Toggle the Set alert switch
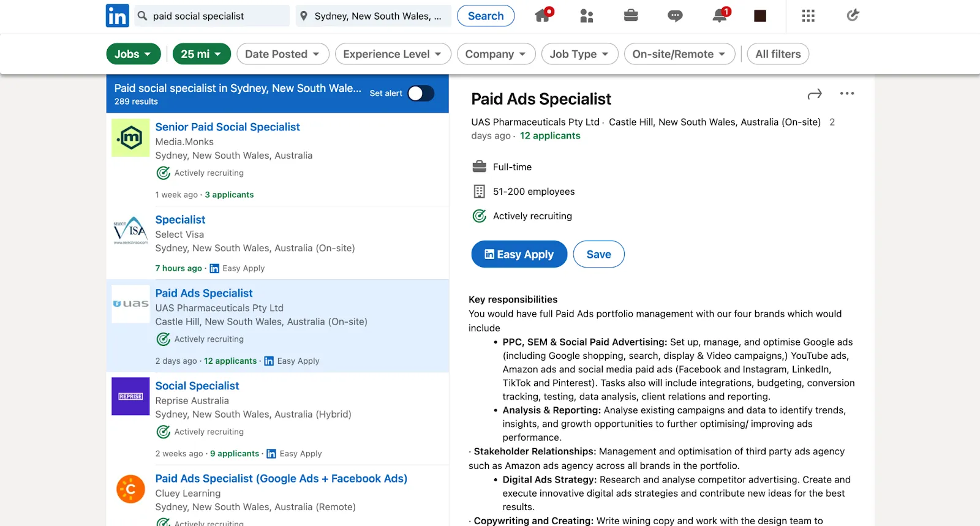980x526 pixels. (421, 93)
